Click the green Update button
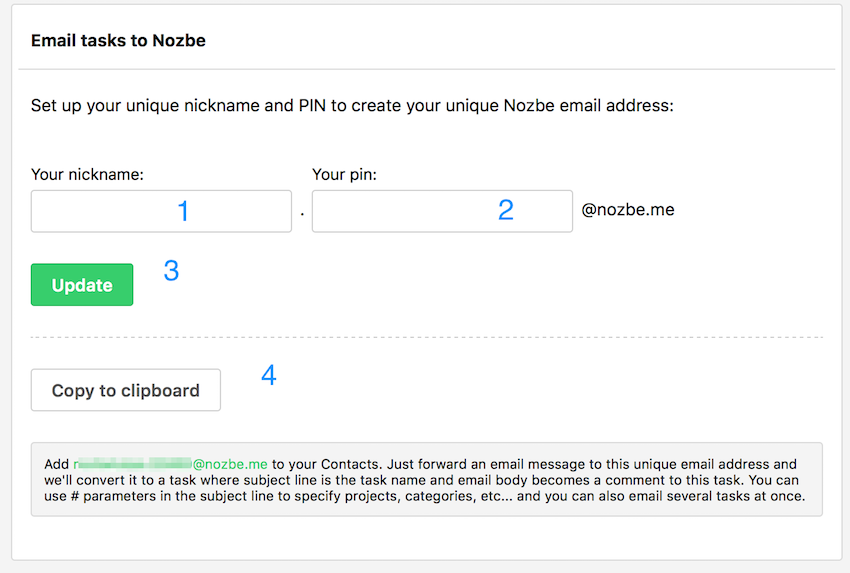 pyautogui.click(x=82, y=285)
